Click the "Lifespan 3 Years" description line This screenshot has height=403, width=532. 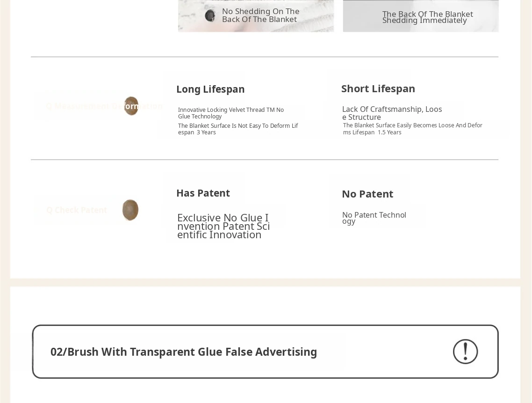237,129
